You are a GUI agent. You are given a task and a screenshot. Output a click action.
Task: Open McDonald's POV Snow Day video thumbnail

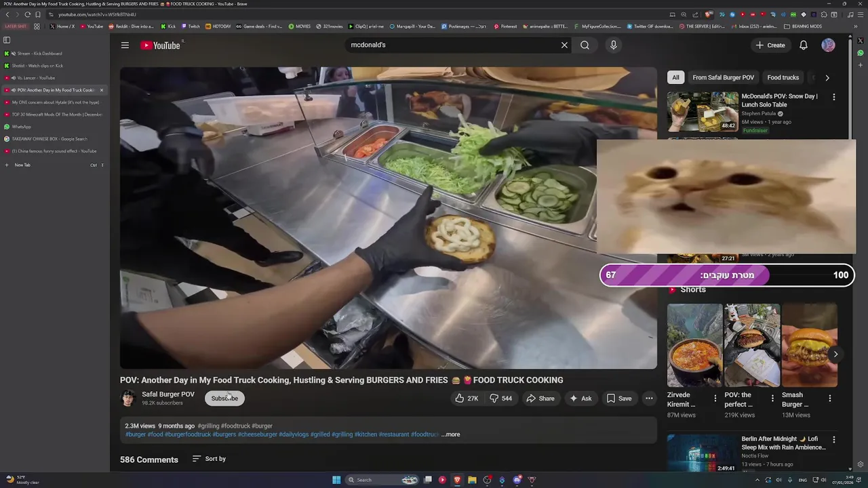pyautogui.click(x=703, y=111)
